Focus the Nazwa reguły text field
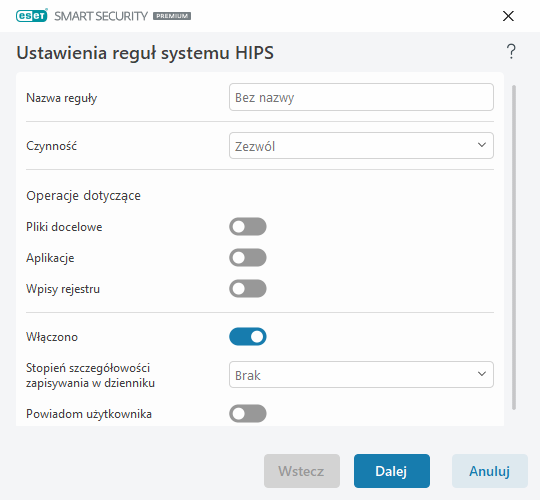The height and width of the screenshot is (500, 540). [x=361, y=97]
